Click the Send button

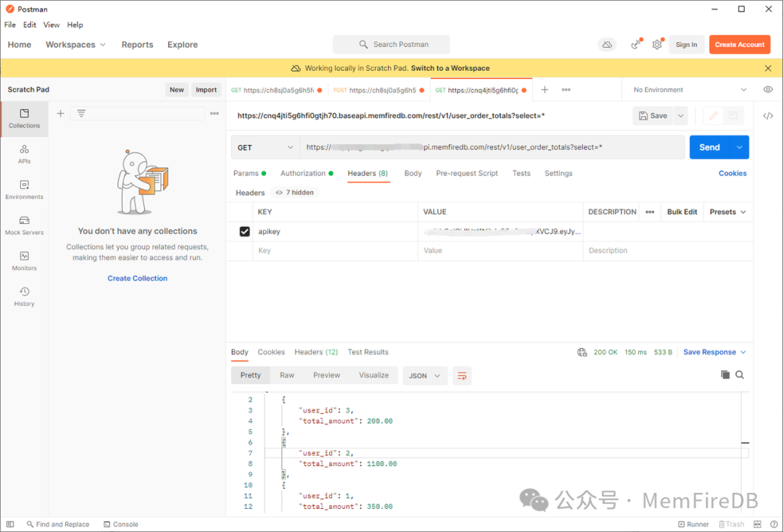point(710,147)
